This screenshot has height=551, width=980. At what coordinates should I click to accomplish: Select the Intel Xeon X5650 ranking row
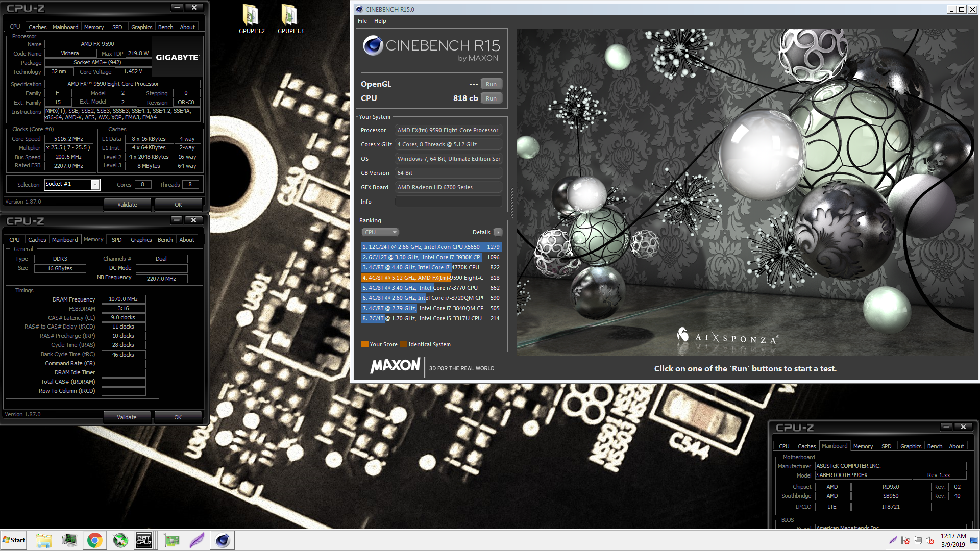pos(431,247)
